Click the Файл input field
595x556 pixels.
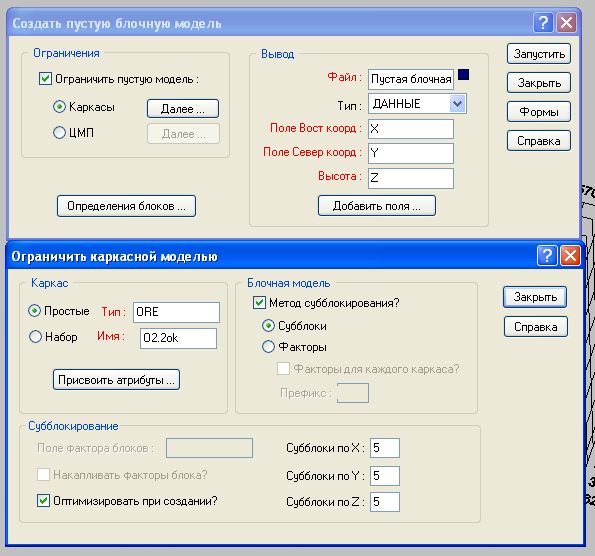coord(411,79)
